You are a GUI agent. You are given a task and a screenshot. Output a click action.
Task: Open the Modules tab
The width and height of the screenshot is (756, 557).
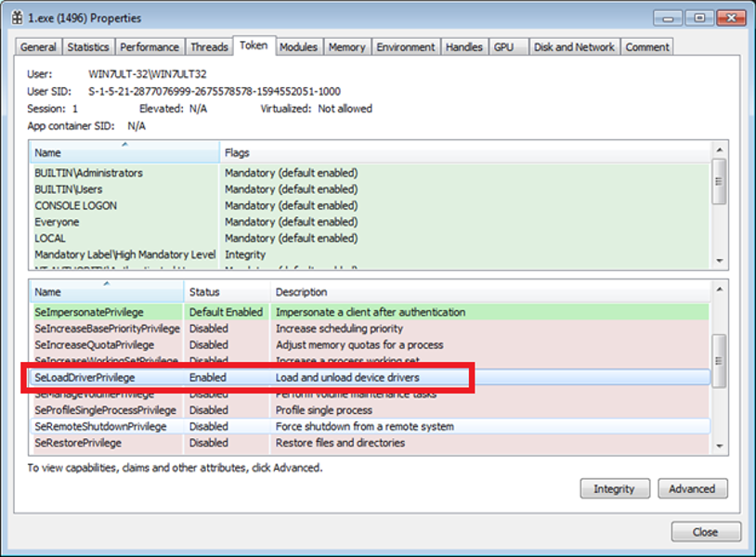298,46
